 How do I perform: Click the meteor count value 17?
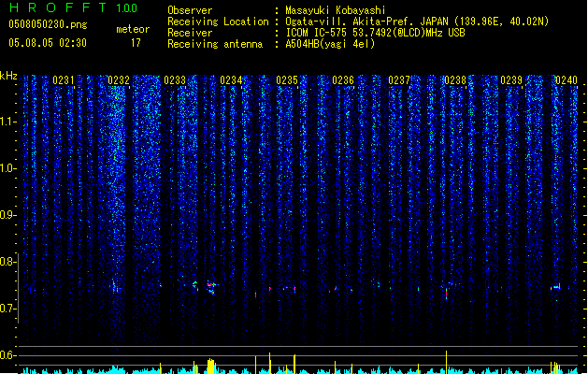tap(136, 43)
